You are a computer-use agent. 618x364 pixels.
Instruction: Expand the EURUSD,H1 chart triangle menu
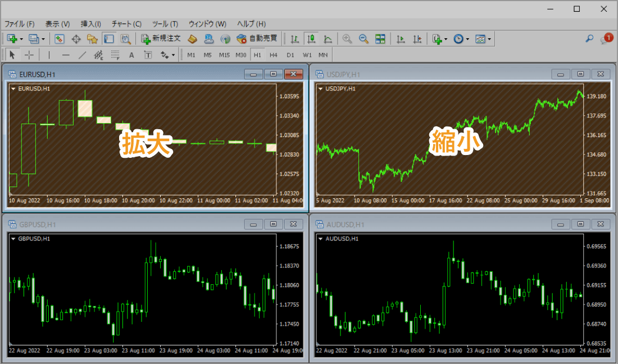[13, 89]
